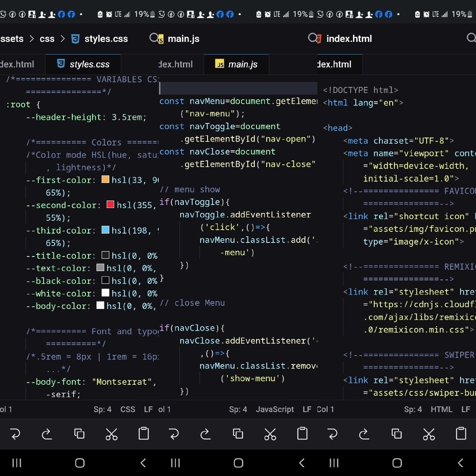
Task: Change Sp: 4 indentation in index.html status bar
Action: [x=413, y=409]
